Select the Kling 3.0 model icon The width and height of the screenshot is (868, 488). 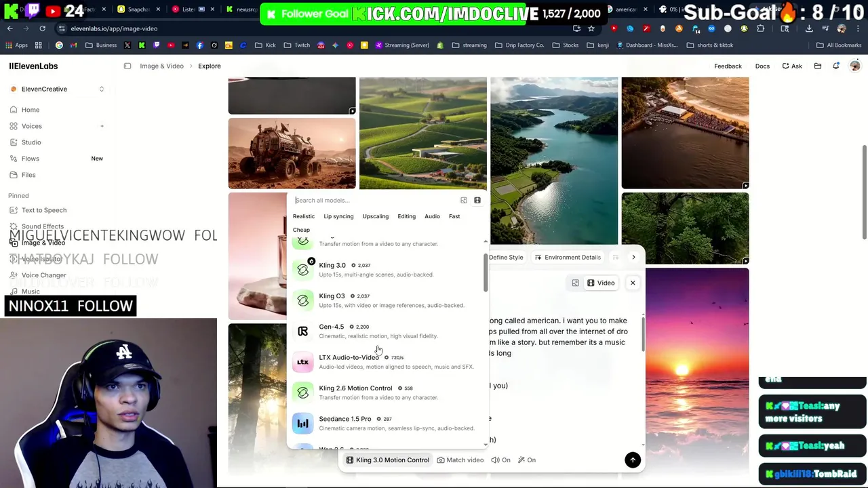tap(303, 270)
